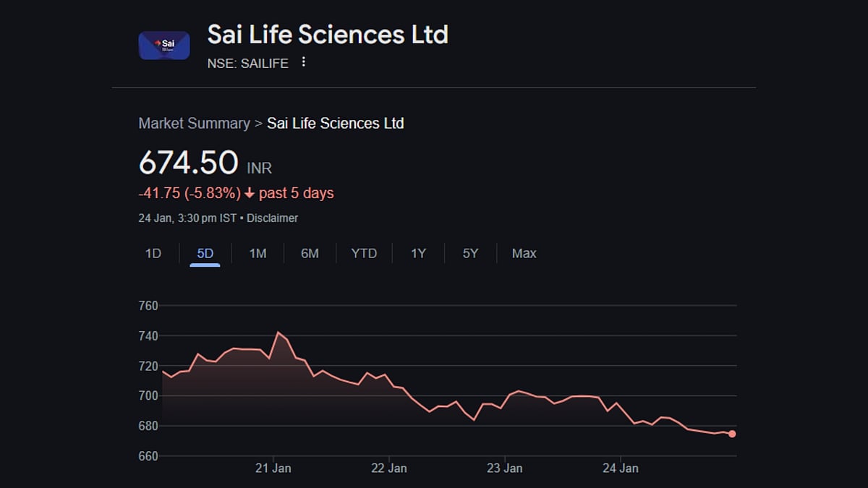Viewport: 868px width, 488px height.
Task: Open the three-dot options menu beside SAILIFE
Action: pos(304,62)
